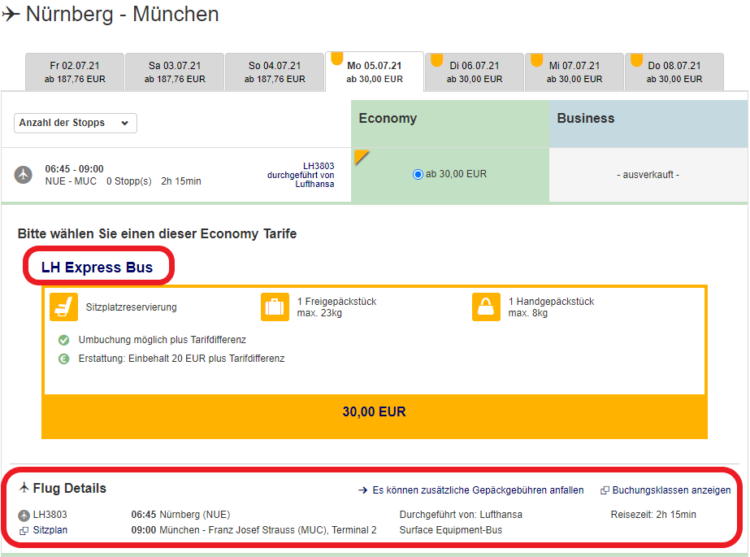Viewport: 750px width, 557px height.
Task: Choose the 30,00 EUR fare button
Action: [375, 416]
